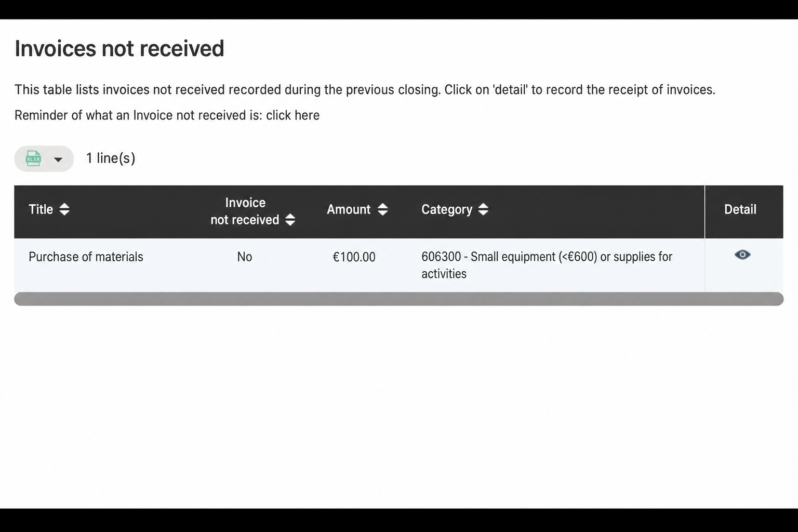The width and height of the screenshot is (798, 532).
Task: Select the Title column header
Action: (41, 209)
